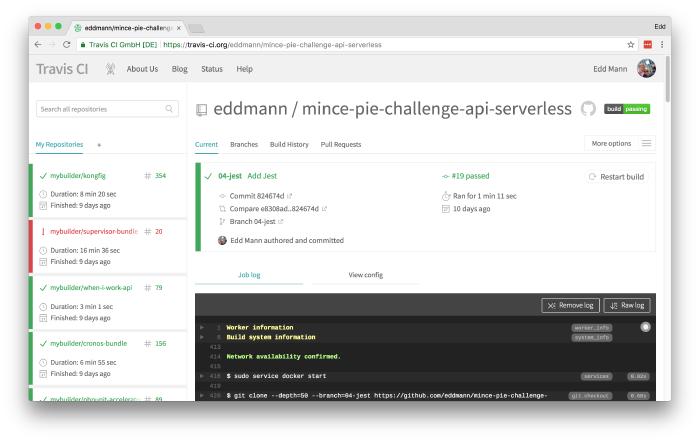700x442 pixels.
Task: Open the red browser extension icon
Action: pos(647,45)
